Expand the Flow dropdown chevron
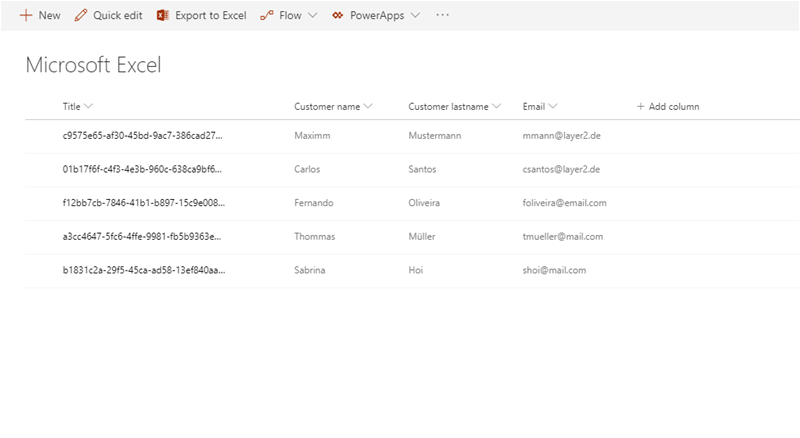800x438 pixels. pyautogui.click(x=312, y=16)
